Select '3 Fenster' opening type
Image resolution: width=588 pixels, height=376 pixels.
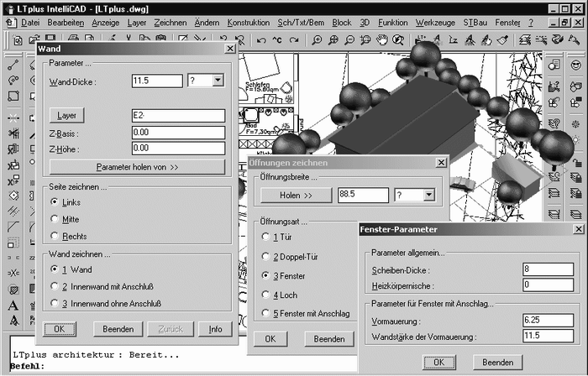coord(265,275)
